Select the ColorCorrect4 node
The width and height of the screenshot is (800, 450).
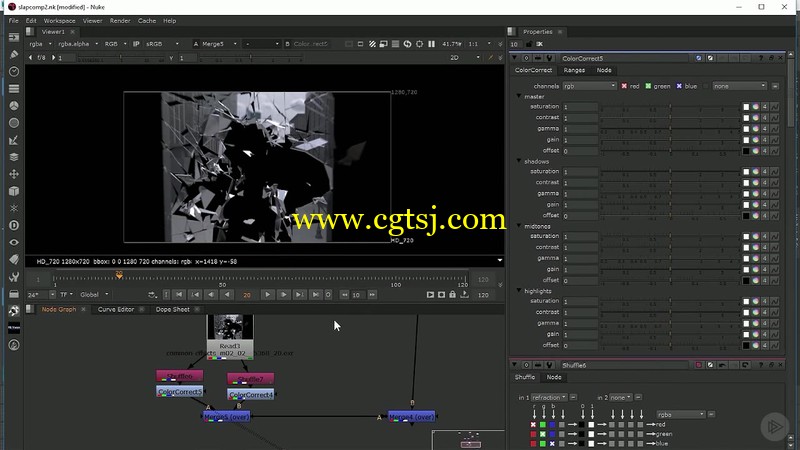click(x=251, y=394)
